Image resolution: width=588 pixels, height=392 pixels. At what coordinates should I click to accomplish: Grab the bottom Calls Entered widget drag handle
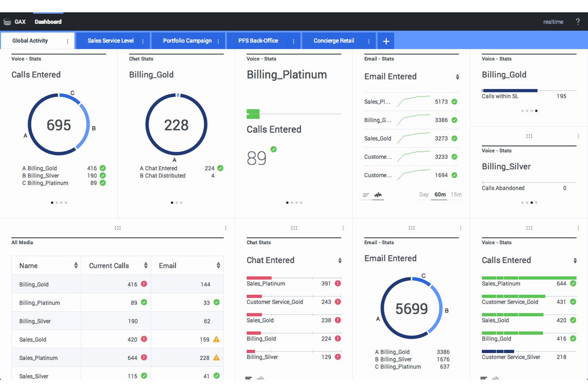(x=529, y=228)
